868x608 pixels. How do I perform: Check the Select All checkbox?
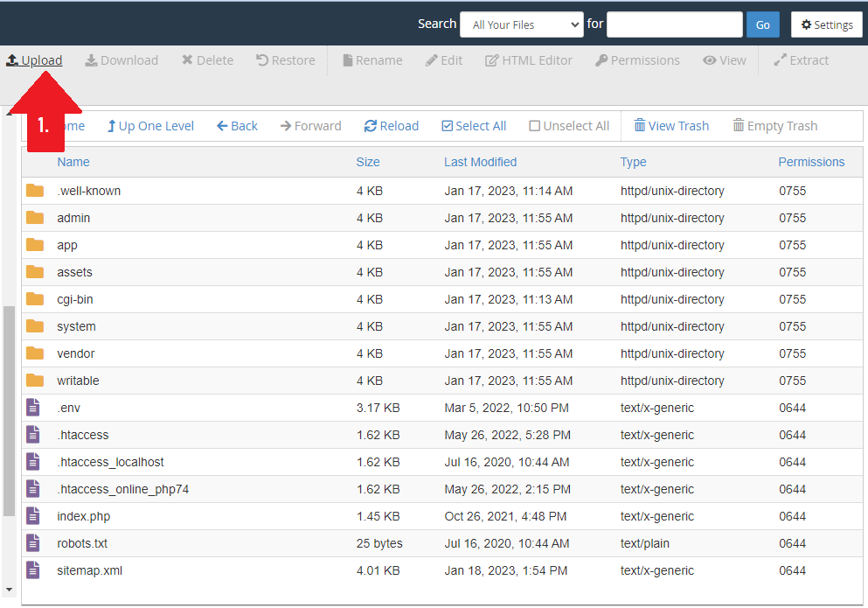pyautogui.click(x=448, y=126)
